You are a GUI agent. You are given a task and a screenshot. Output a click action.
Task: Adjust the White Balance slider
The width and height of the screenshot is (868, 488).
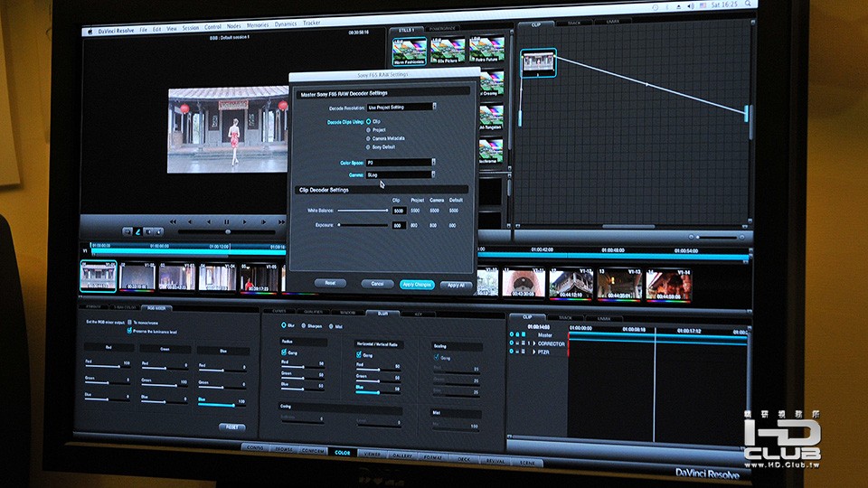[x=363, y=211]
